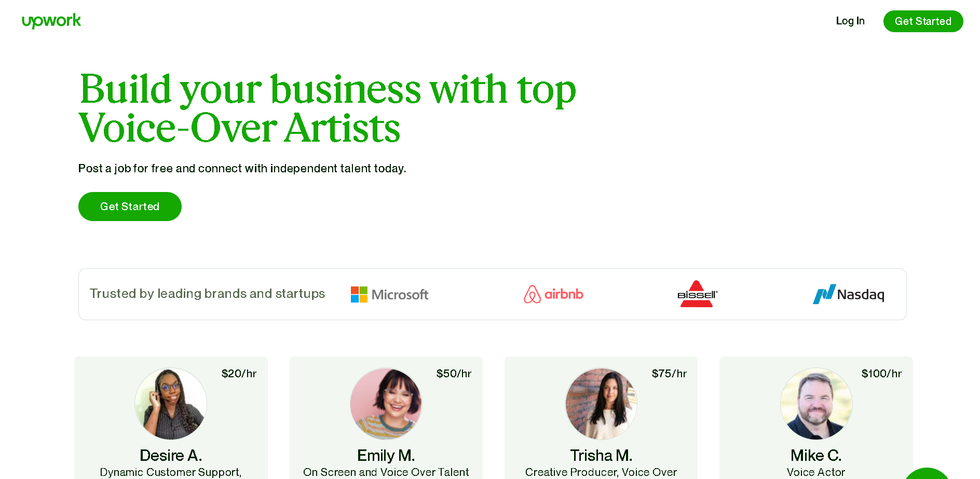Click the green floating circle button
The image size is (980, 479).
927,474
